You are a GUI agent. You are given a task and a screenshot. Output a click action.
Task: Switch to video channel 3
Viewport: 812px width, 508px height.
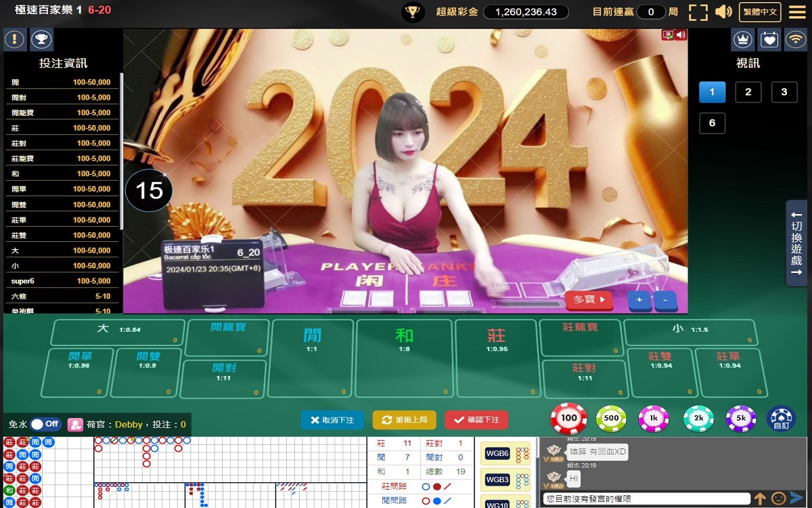(784, 92)
